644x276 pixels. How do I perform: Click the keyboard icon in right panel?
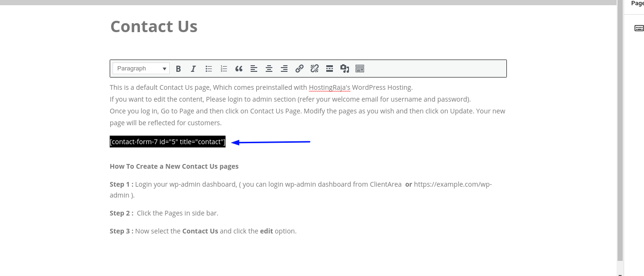point(639,28)
